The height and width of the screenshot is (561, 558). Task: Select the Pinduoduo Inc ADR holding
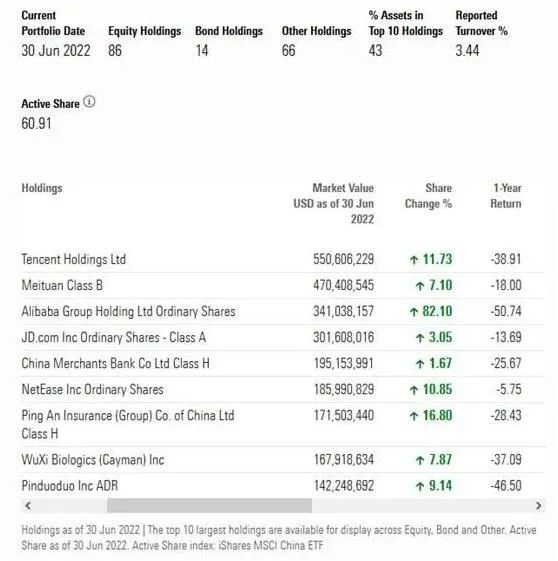tap(70, 486)
